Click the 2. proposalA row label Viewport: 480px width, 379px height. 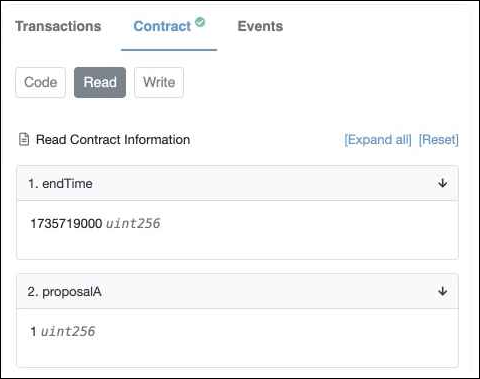pos(64,292)
